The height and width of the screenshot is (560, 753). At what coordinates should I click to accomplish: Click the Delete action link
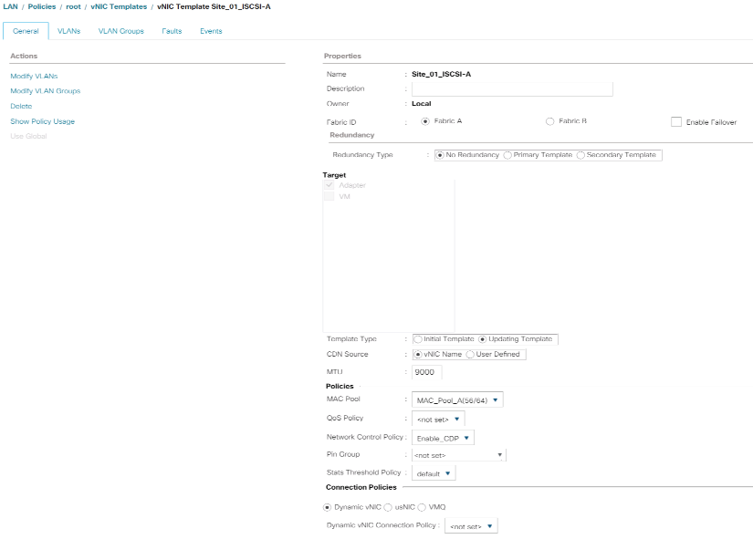(x=21, y=107)
